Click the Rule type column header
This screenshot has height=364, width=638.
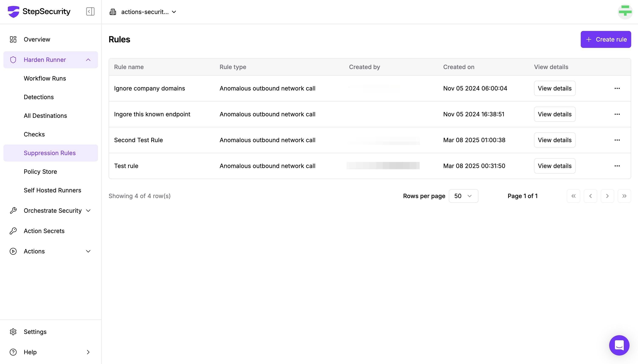point(233,67)
